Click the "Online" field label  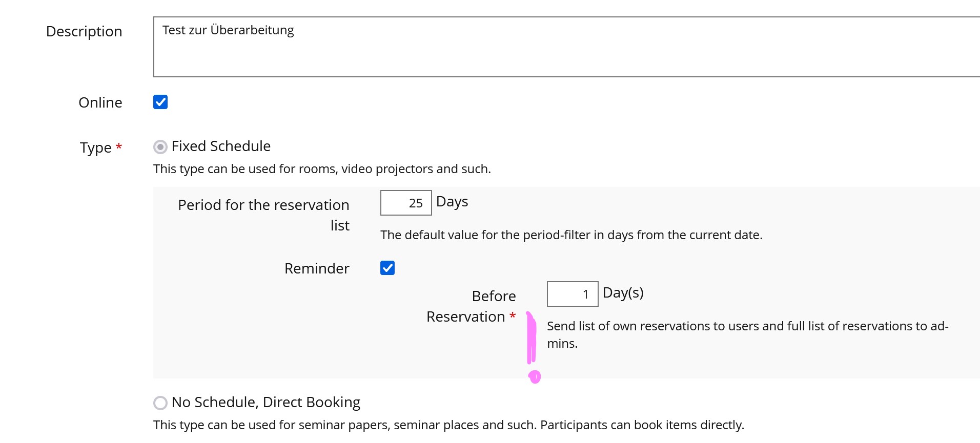tap(100, 102)
